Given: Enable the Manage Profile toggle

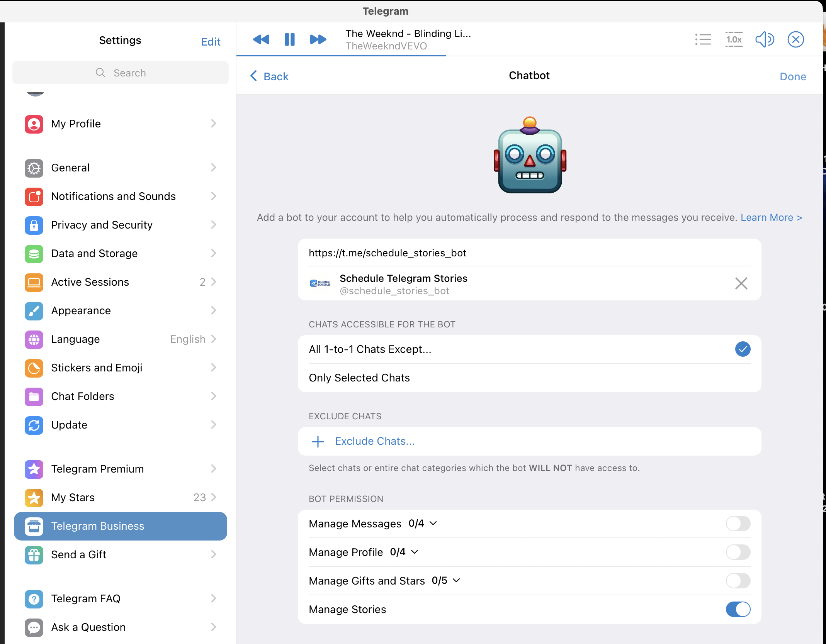Looking at the screenshot, I should [x=738, y=552].
